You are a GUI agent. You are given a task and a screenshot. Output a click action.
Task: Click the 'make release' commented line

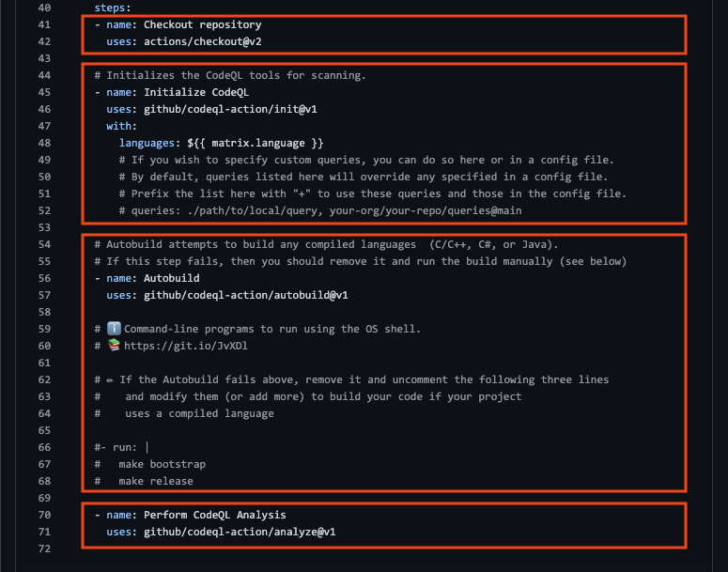156,481
